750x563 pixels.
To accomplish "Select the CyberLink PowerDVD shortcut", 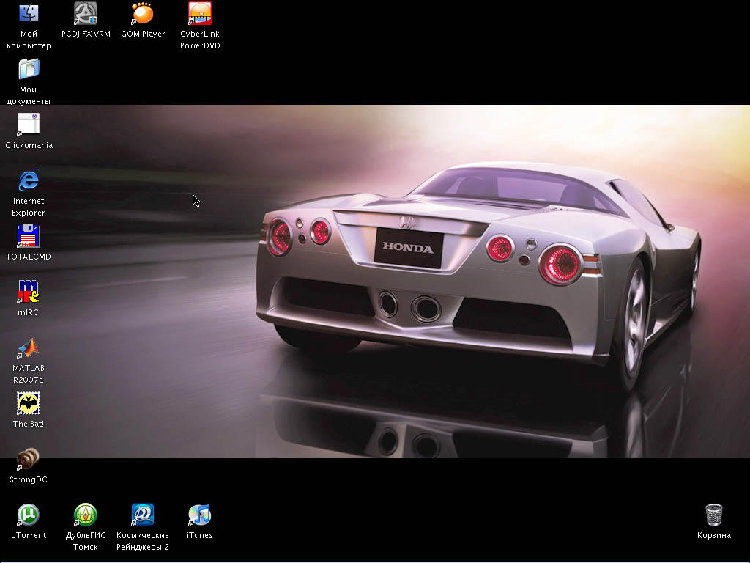I will (x=199, y=13).
